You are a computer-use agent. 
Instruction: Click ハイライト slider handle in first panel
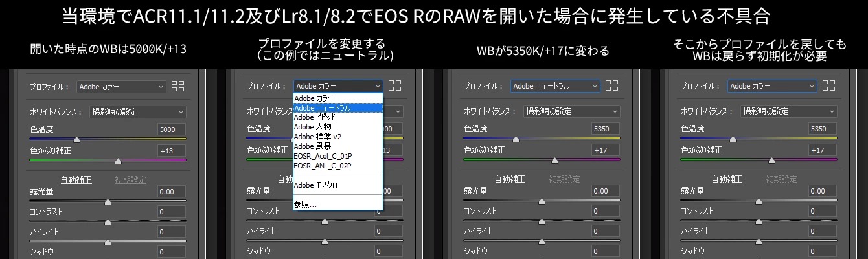(108, 242)
